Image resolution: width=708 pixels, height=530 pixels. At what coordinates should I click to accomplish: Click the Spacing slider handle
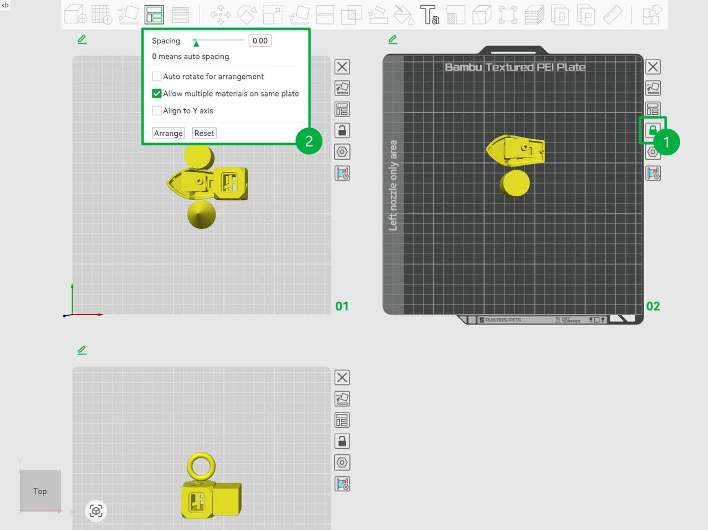(x=196, y=43)
